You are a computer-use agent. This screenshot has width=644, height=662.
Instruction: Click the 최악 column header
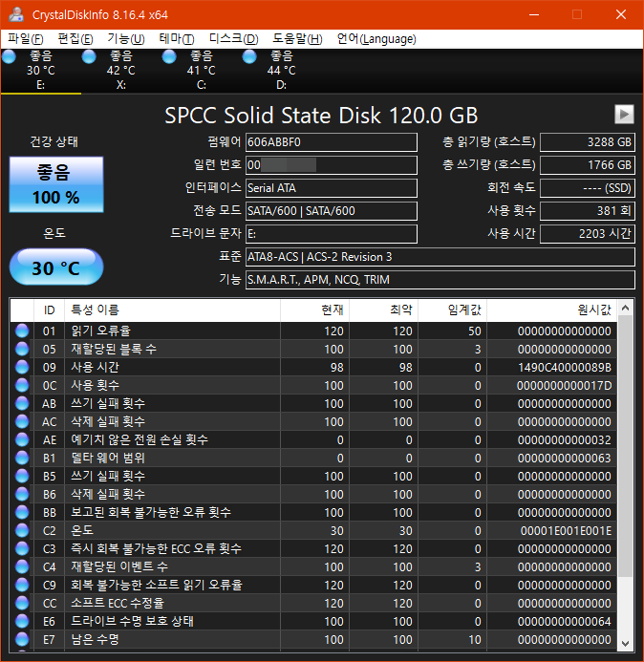(383, 310)
